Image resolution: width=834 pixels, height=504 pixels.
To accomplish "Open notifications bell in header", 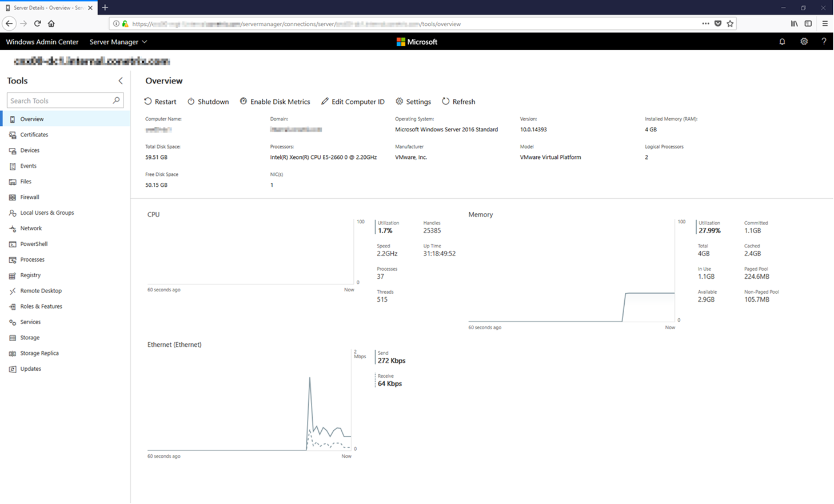I will pos(782,42).
